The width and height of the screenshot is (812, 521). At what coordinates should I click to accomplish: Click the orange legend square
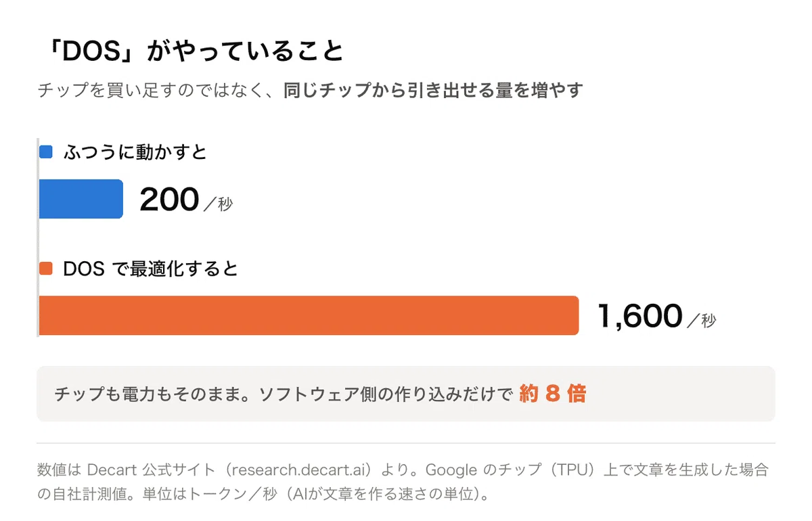click(46, 269)
